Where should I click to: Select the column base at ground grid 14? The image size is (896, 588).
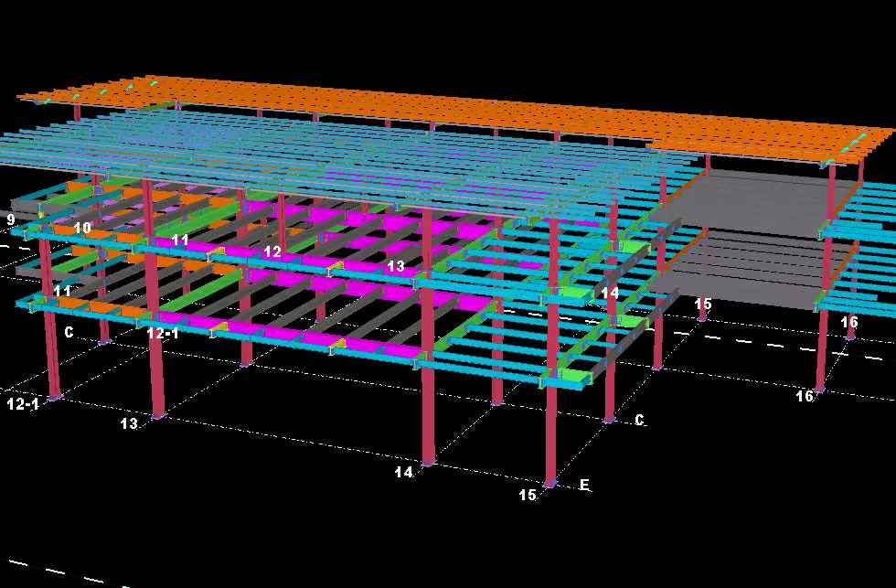tap(428, 462)
